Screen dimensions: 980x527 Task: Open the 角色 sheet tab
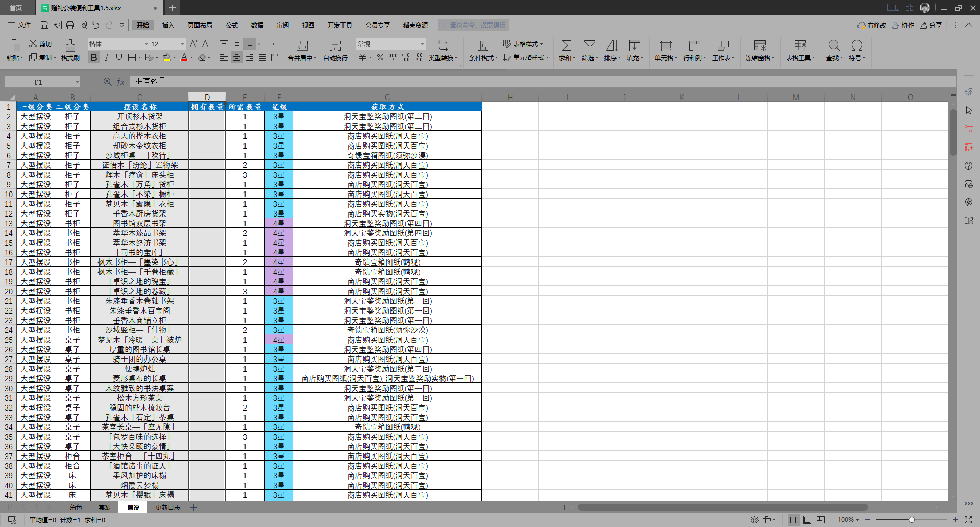click(x=76, y=507)
